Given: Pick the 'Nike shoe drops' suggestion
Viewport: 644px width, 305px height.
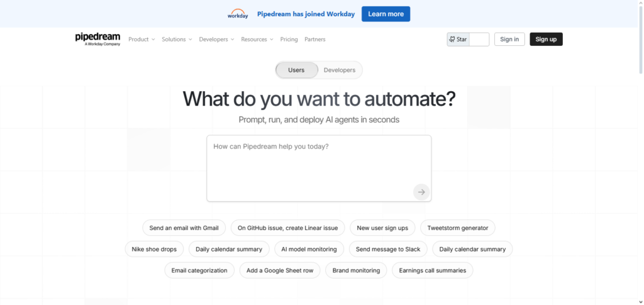Looking at the screenshot, I should pos(154,249).
